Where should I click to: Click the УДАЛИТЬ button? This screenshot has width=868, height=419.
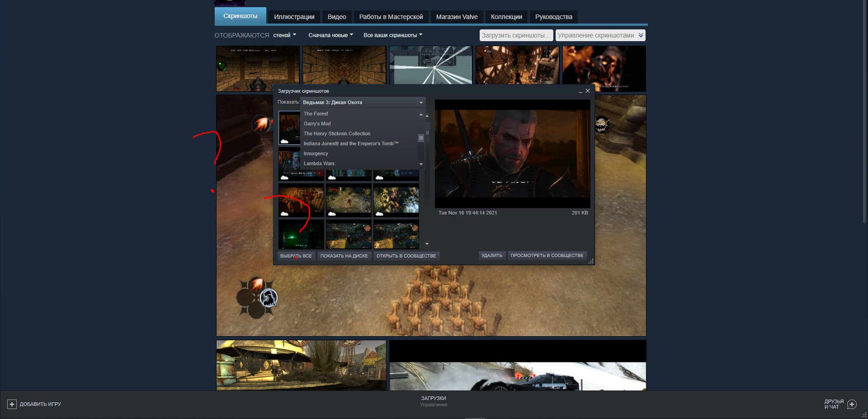coord(492,256)
